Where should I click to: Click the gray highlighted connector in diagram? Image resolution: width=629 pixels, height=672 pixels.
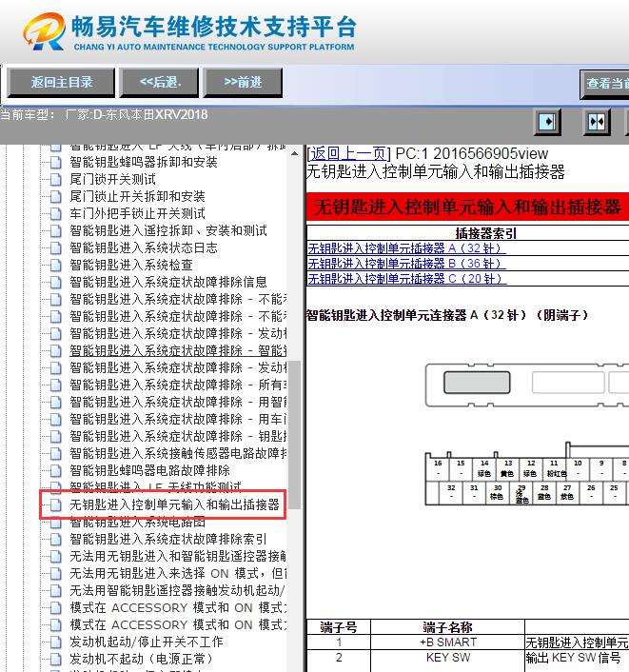point(477,383)
